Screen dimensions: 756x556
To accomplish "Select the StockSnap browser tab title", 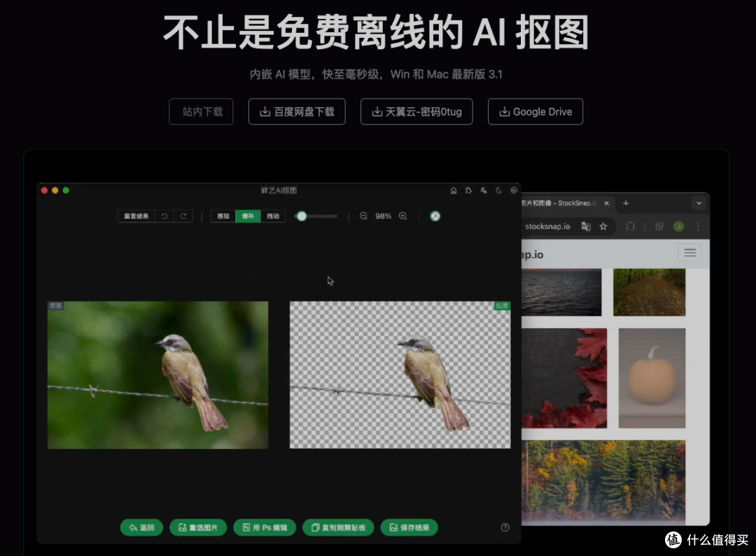I will coord(559,203).
